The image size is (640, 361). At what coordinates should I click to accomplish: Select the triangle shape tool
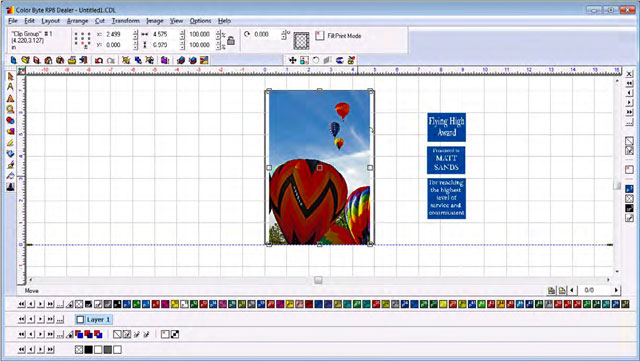[x=10, y=98]
